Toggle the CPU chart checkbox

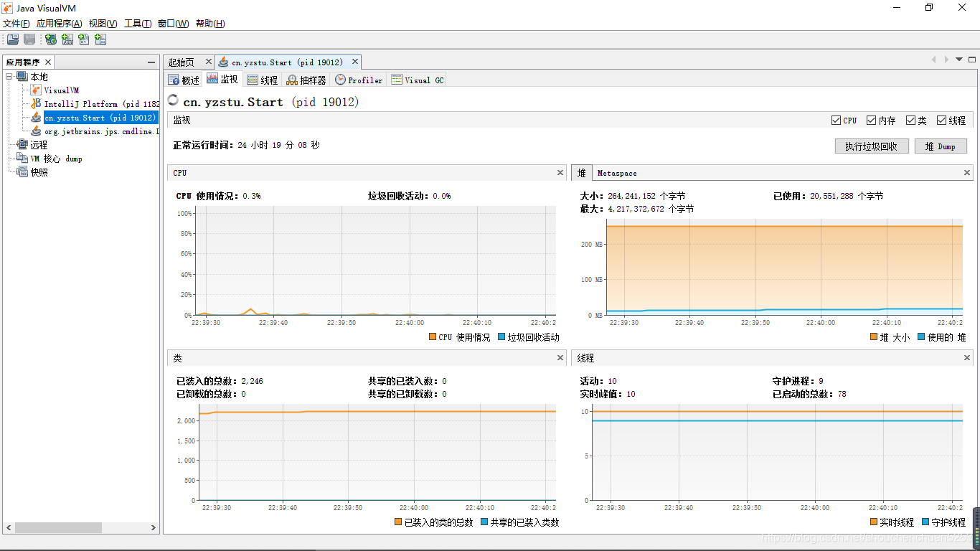pos(836,121)
